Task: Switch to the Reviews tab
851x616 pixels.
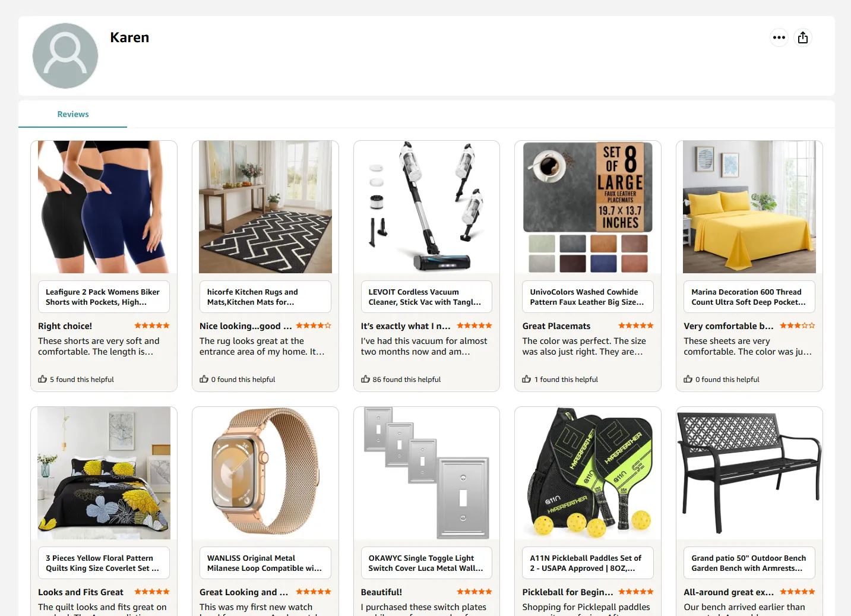Action: 73,114
